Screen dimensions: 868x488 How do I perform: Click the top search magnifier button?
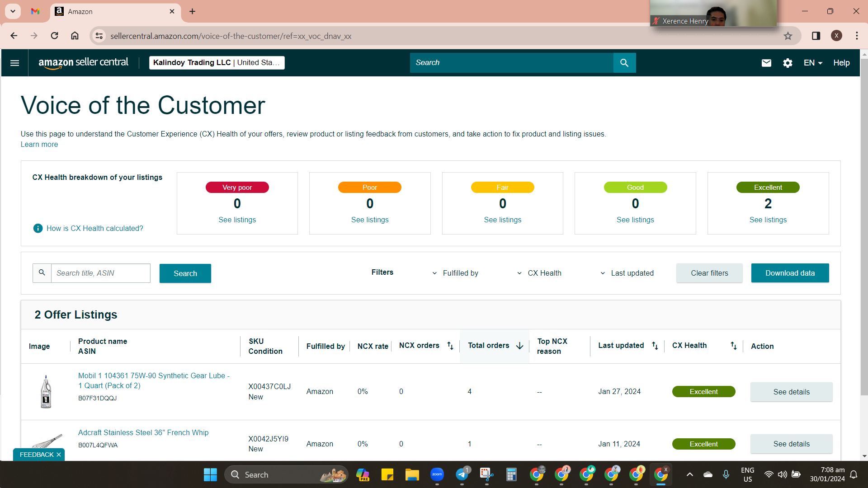pyautogui.click(x=624, y=63)
